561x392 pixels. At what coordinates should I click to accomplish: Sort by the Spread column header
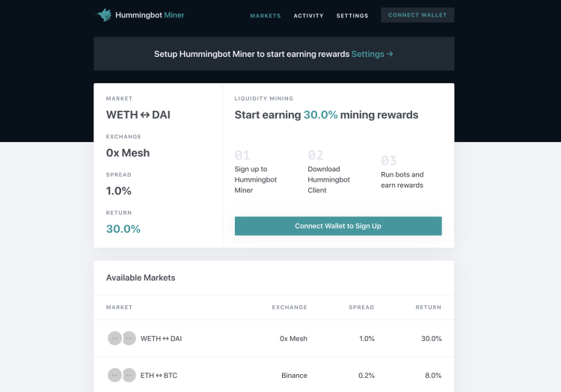361,307
